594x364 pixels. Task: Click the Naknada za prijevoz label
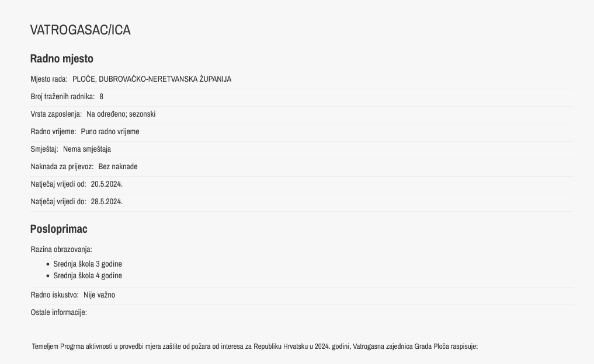(62, 166)
